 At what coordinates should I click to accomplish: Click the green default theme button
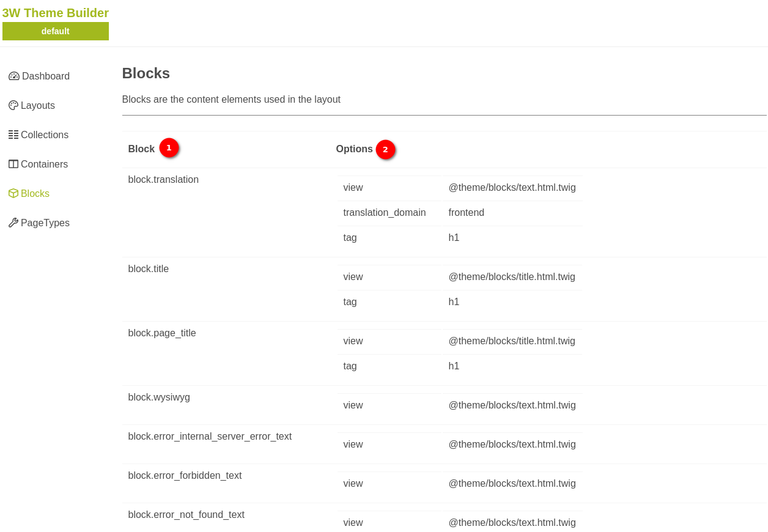click(56, 31)
